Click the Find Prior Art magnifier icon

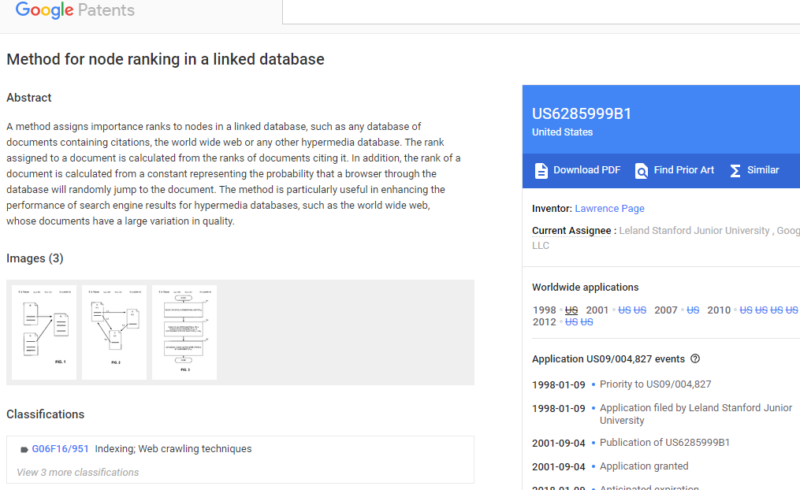click(641, 170)
